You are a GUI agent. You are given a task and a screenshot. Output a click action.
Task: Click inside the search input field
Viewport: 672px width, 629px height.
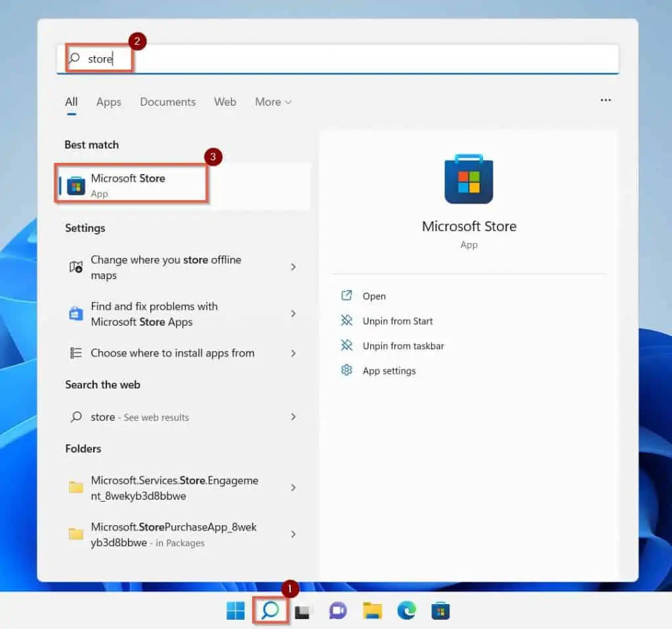click(x=197, y=58)
